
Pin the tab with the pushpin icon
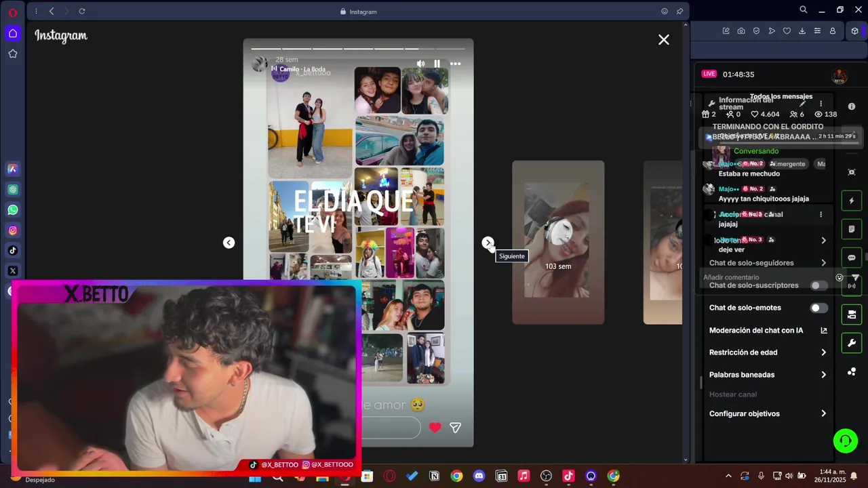(679, 12)
